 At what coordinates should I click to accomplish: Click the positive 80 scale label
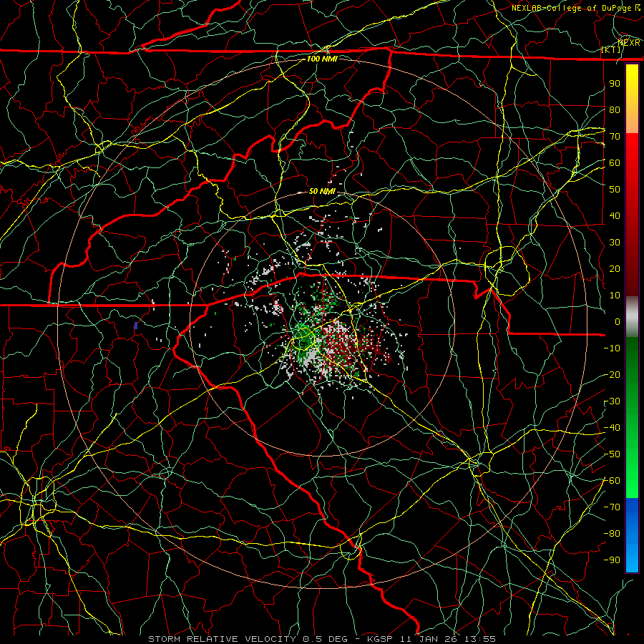[615, 109]
